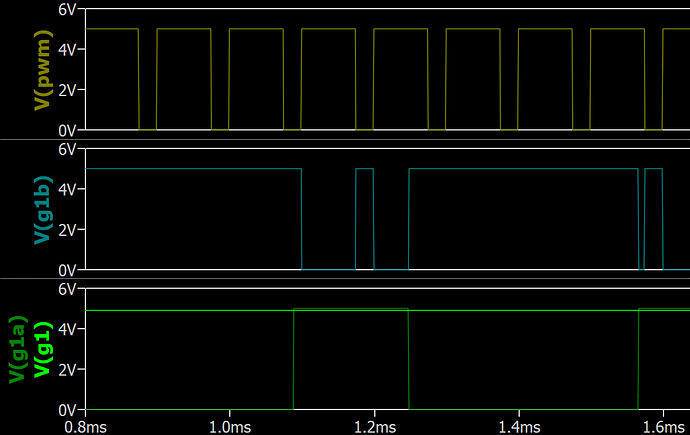
Task: Click the V(g1a) trace label
Action: [17, 350]
